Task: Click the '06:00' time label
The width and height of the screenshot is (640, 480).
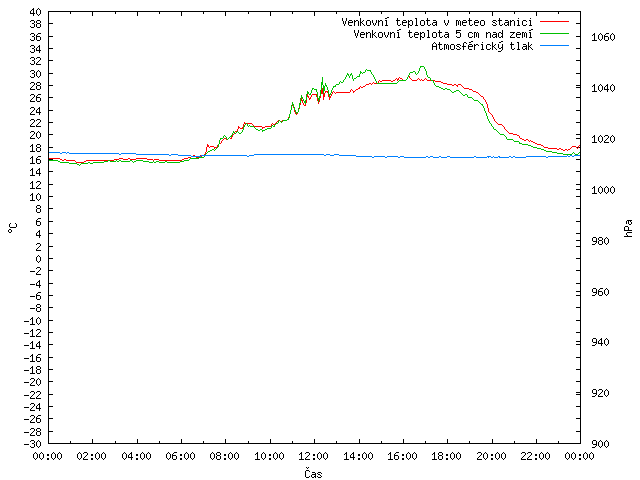Action: point(180,456)
